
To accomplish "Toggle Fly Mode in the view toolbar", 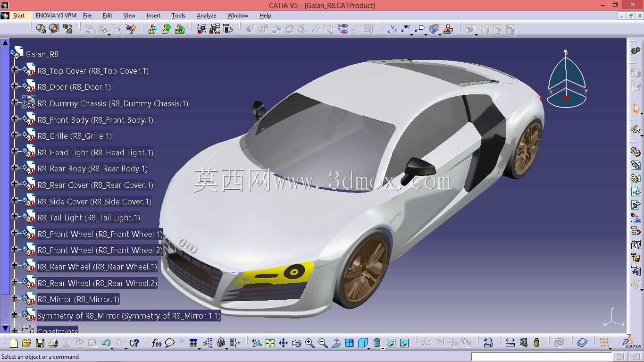I will (x=257, y=343).
